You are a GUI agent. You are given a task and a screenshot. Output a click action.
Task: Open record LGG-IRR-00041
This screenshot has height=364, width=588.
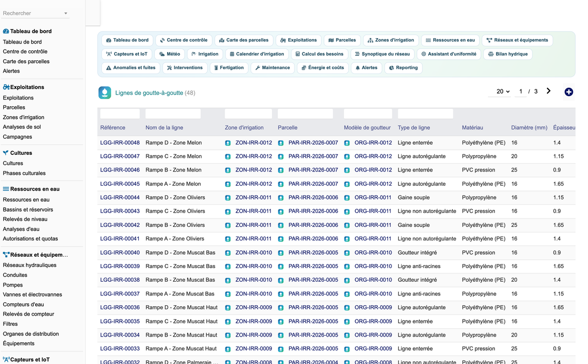point(120,239)
